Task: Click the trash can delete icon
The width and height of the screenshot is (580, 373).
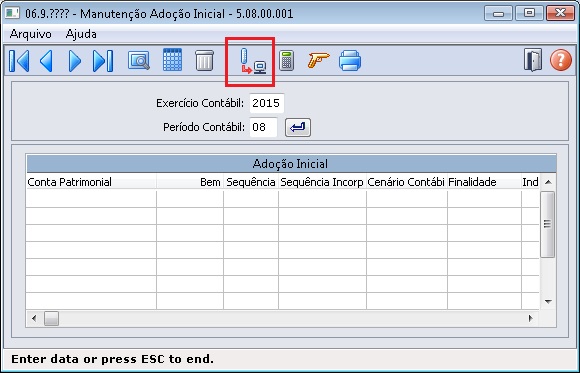Action: (205, 60)
